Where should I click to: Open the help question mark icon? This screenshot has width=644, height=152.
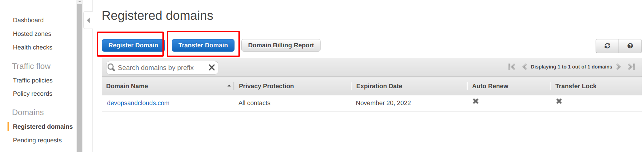pyautogui.click(x=630, y=46)
